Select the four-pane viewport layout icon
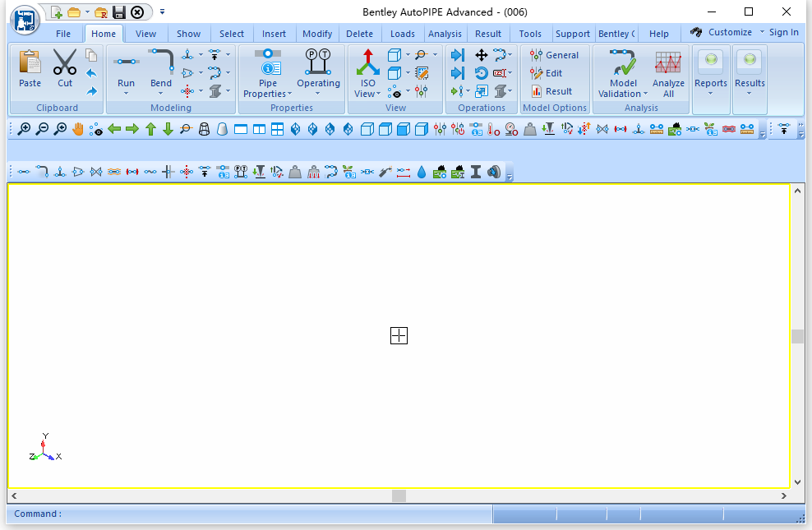Image resolution: width=812 pixels, height=530 pixels. click(x=278, y=129)
